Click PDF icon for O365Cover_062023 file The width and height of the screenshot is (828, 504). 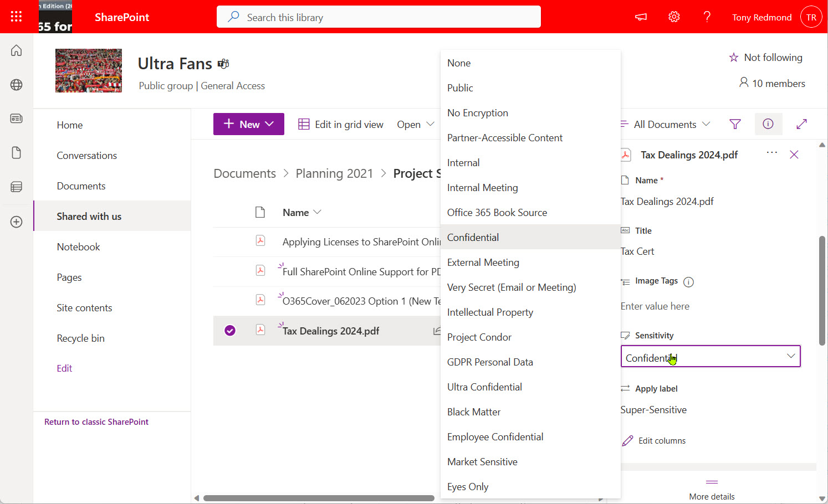pyautogui.click(x=260, y=300)
